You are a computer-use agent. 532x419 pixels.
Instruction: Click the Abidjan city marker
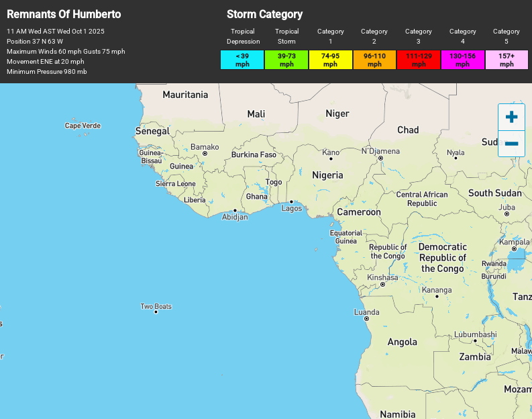pyautogui.click(x=235, y=210)
